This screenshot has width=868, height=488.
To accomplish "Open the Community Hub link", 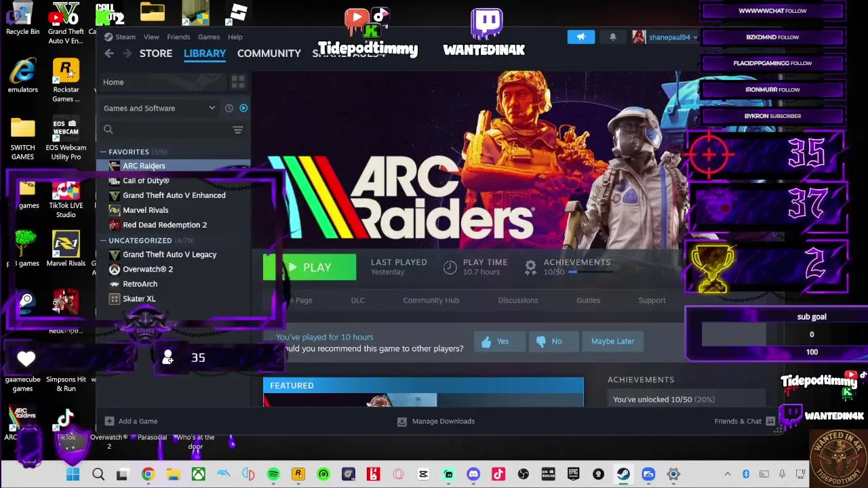I will click(431, 300).
